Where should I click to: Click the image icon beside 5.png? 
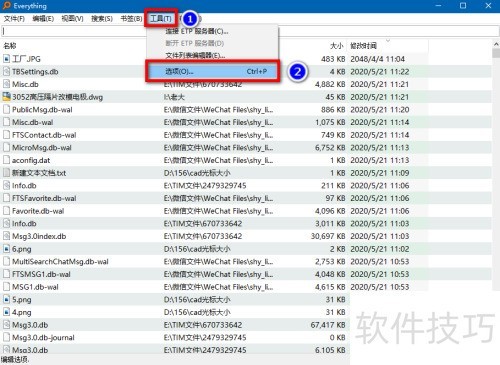[x=6, y=300]
